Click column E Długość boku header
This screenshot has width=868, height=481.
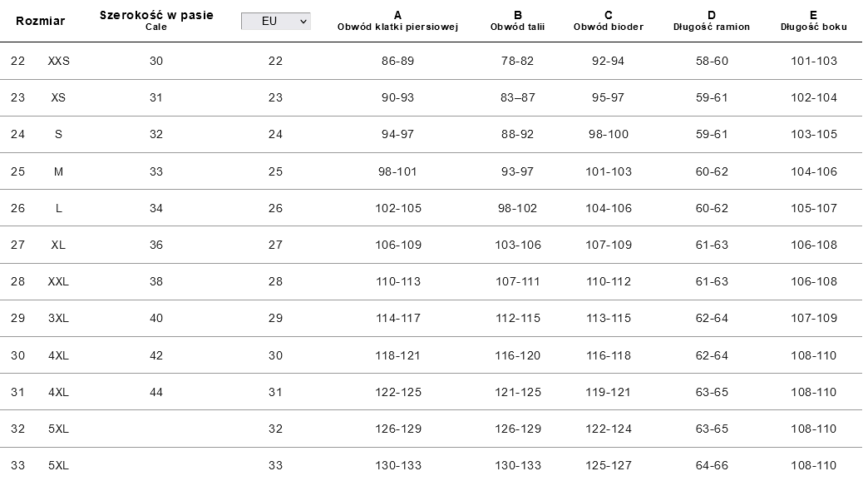(814, 21)
